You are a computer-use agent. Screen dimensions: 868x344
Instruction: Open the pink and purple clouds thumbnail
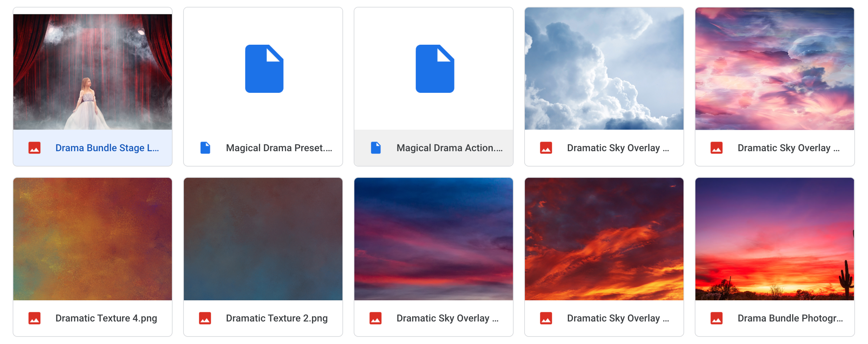click(x=775, y=69)
